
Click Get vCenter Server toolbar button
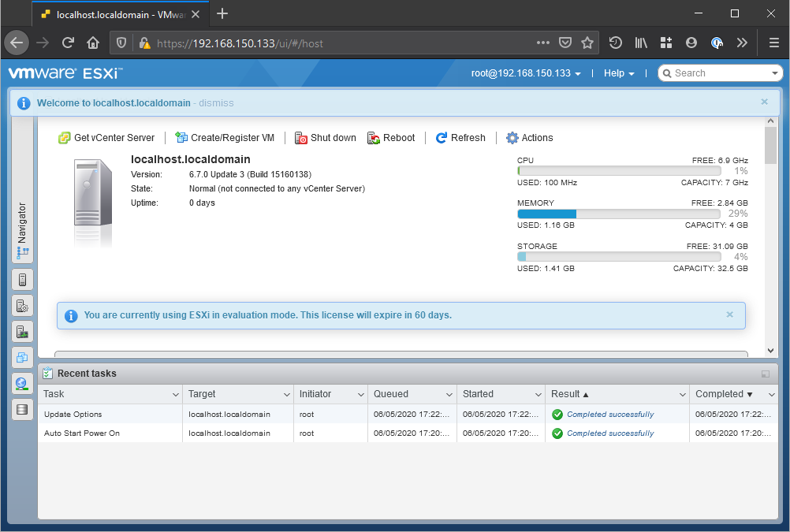click(106, 138)
